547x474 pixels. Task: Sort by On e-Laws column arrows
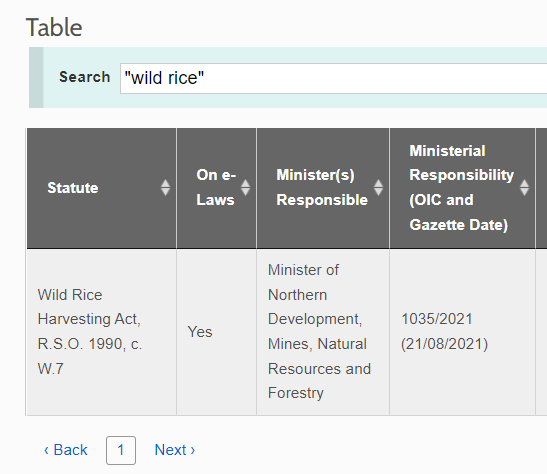(x=245, y=188)
